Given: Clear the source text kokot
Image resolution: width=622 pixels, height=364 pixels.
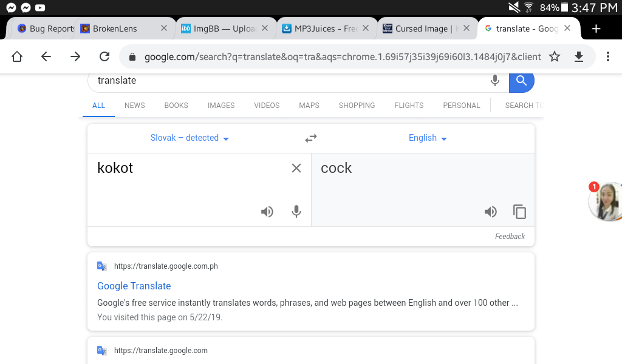Looking at the screenshot, I should point(296,168).
